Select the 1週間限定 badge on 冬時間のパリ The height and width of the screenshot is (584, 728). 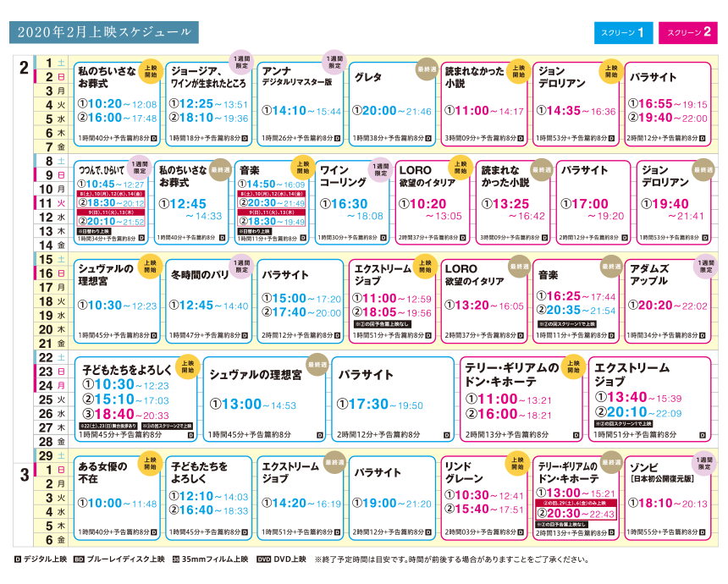241,266
